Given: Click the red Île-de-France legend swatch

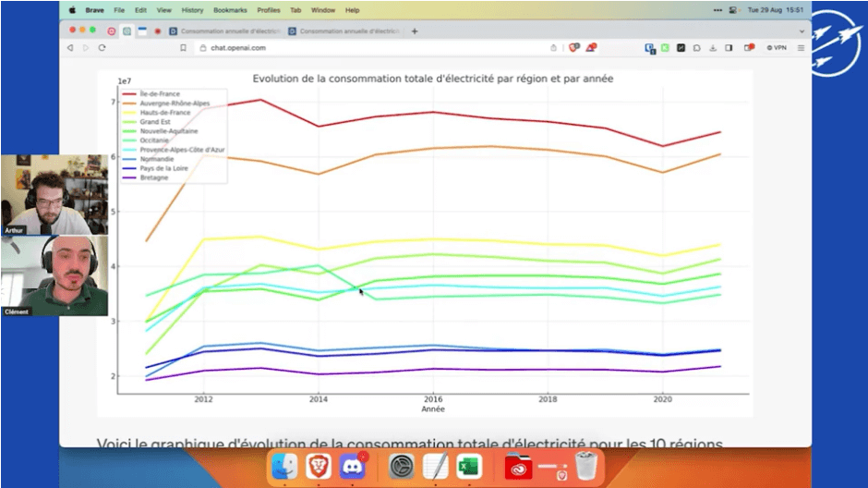Looking at the screenshot, I should 129,94.
